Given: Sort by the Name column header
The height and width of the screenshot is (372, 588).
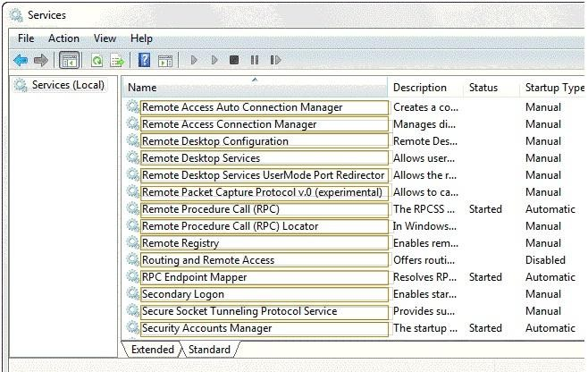Looking at the screenshot, I should [255, 88].
